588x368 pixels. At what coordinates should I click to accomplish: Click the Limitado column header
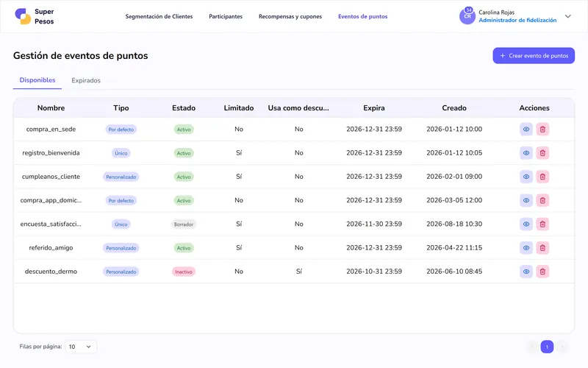pyautogui.click(x=239, y=108)
